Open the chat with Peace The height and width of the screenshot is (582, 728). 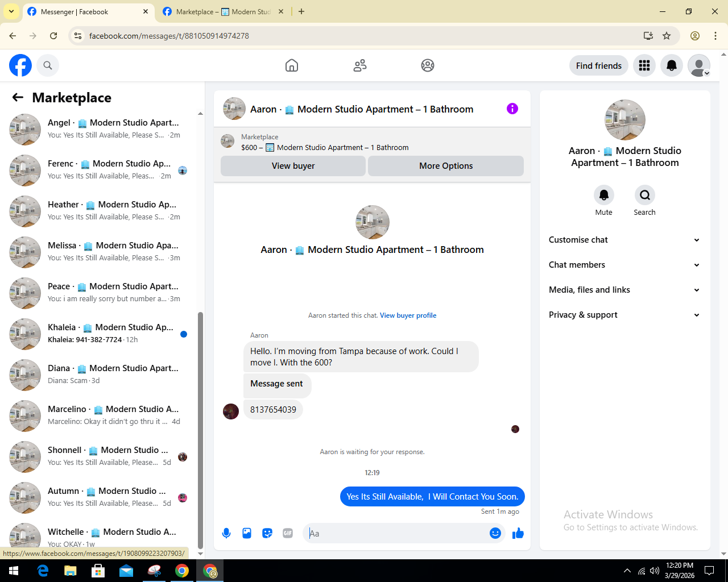click(x=98, y=293)
